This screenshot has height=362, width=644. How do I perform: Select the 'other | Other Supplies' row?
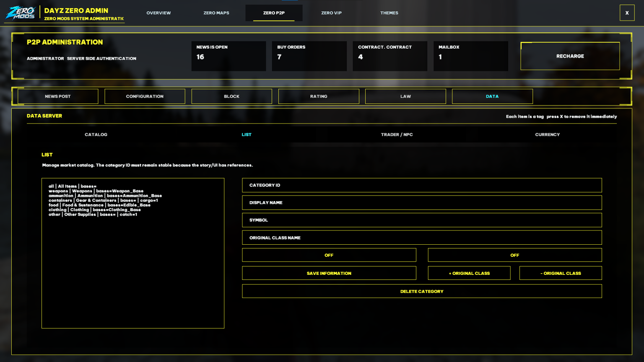tap(93, 215)
